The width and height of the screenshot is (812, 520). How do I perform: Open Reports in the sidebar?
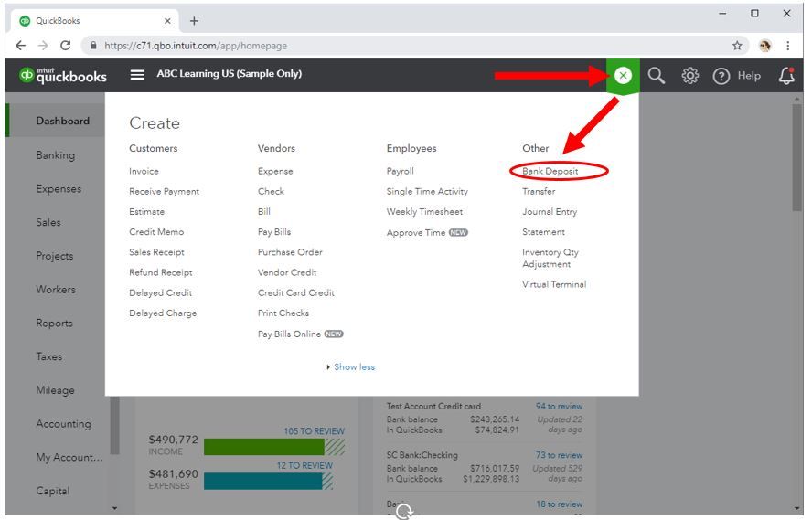click(x=54, y=324)
